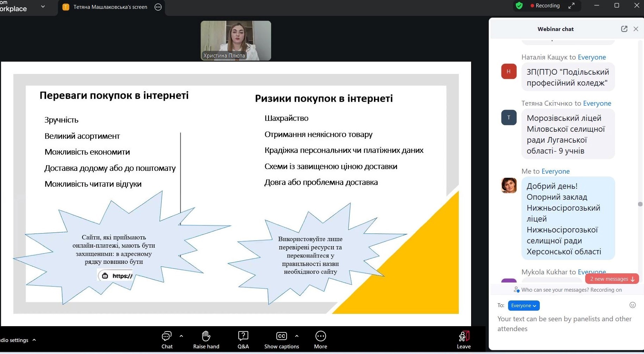Jump to 2 new messages
Viewport: 644px width, 354px height.
[612, 279]
